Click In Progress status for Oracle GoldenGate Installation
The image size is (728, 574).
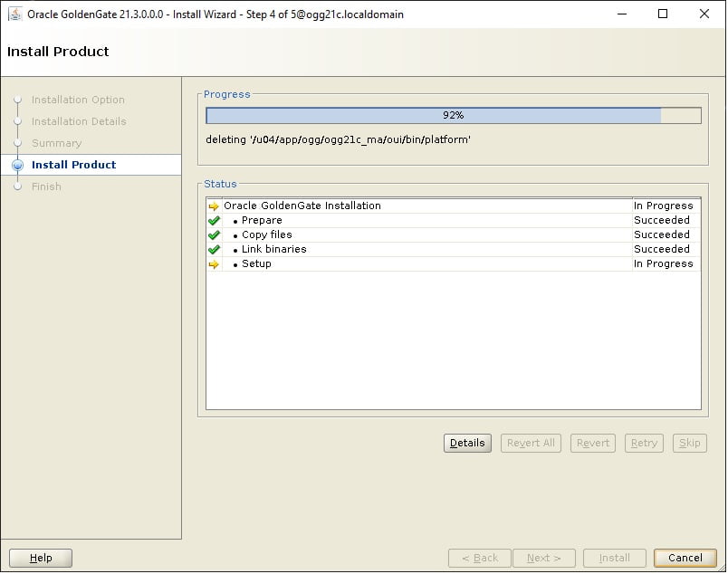pos(664,206)
